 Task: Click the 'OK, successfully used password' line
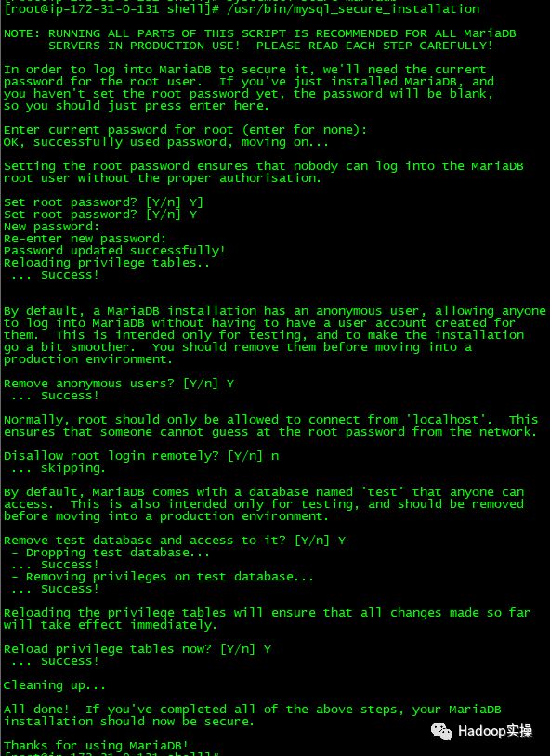click(166, 142)
